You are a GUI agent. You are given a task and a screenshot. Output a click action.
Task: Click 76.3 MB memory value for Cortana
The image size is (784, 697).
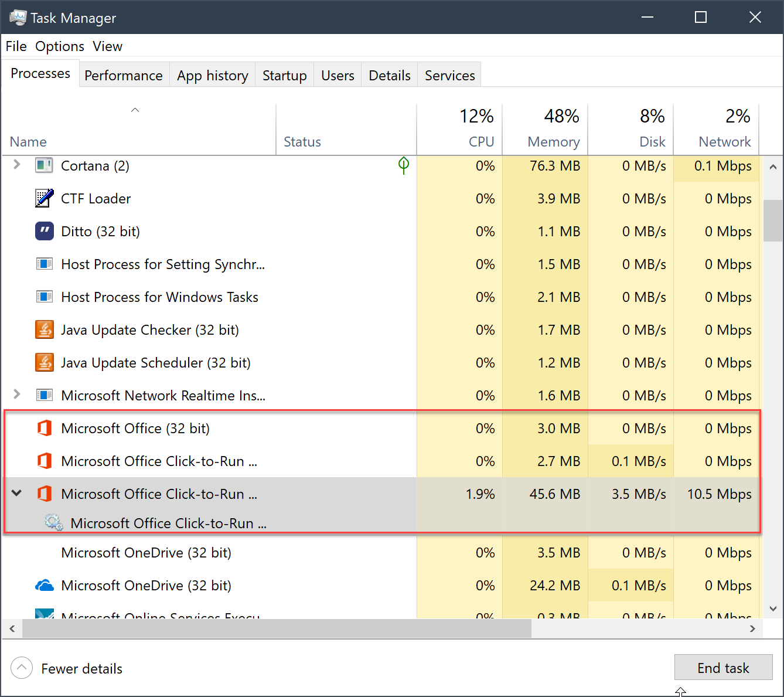point(554,166)
